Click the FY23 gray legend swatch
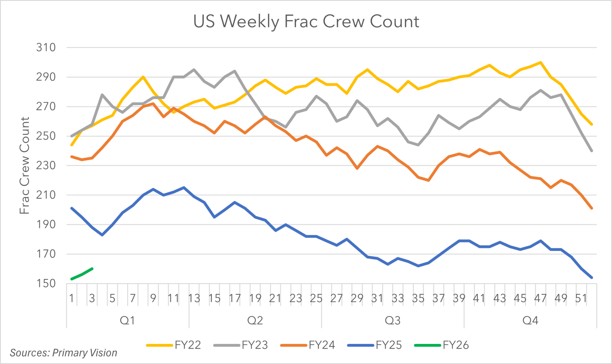This screenshot has width=612, height=364. [x=227, y=345]
